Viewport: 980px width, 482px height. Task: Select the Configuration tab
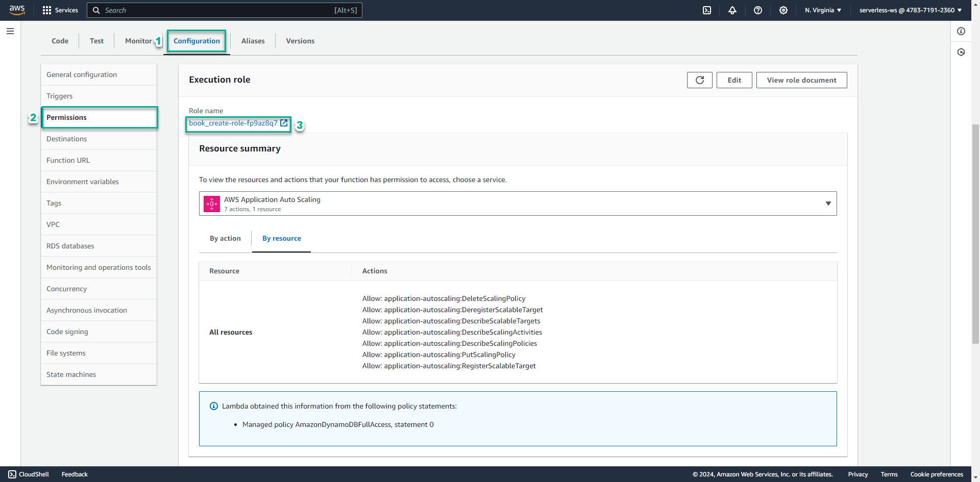(197, 41)
